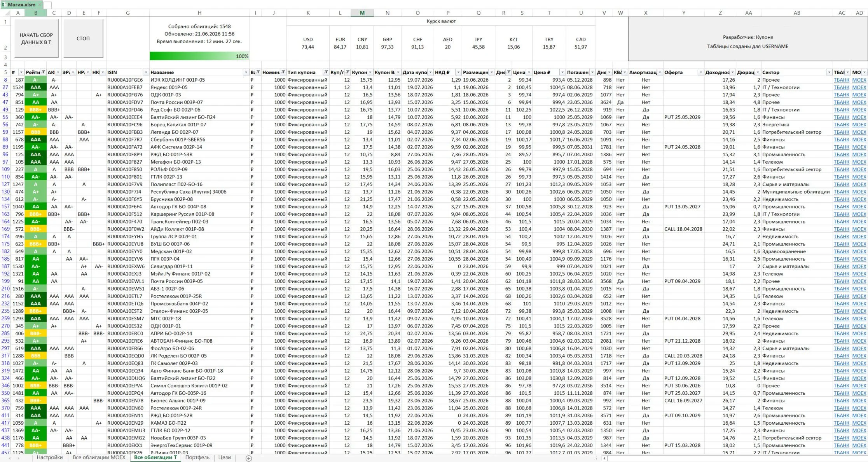868x462 pixels.
Task: Open the Размещение filter dropdown
Action: [492, 72]
